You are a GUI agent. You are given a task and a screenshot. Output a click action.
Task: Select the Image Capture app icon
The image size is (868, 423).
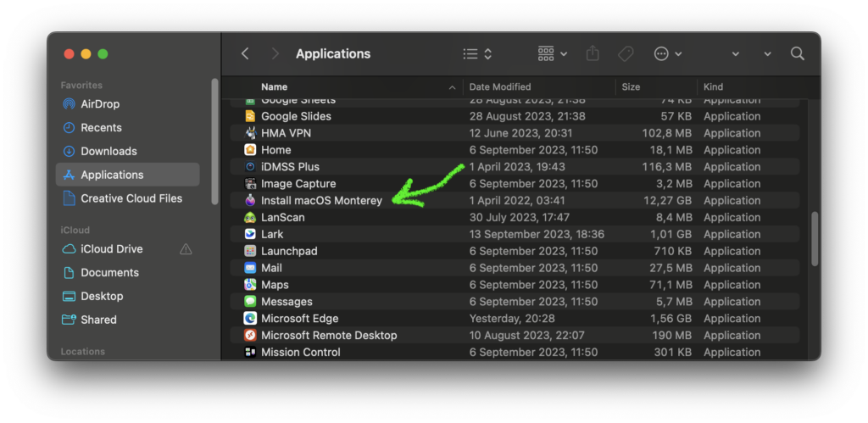[x=250, y=184]
